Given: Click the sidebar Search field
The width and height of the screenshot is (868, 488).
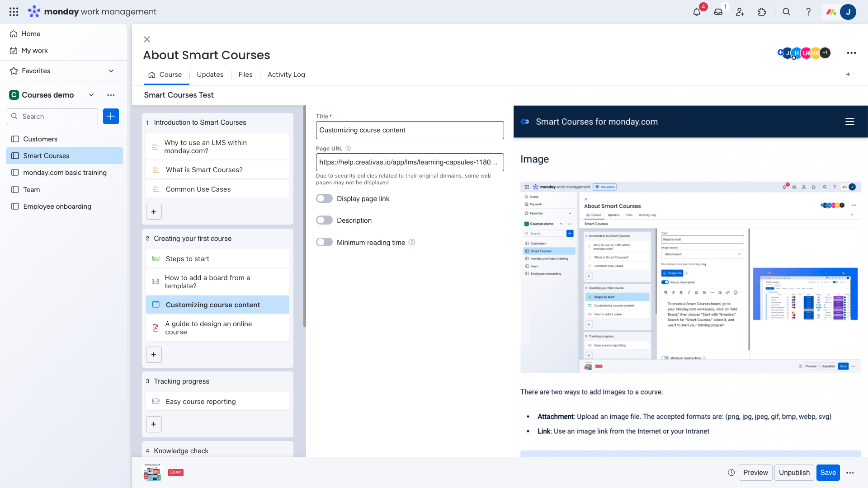Looking at the screenshot, I should coord(52,117).
